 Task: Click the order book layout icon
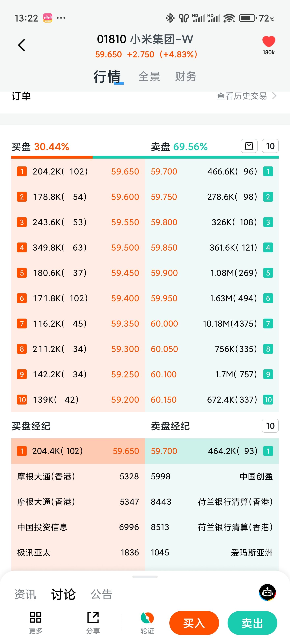pyautogui.click(x=249, y=146)
